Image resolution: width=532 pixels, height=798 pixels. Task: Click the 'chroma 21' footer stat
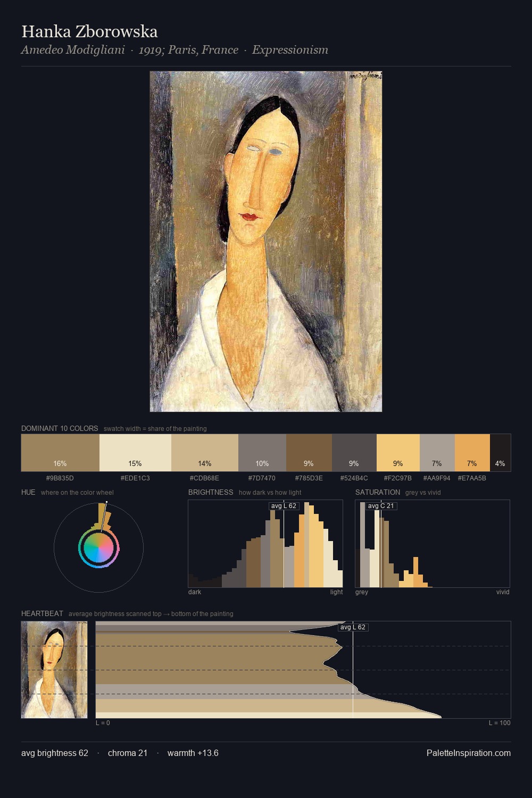click(128, 753)
